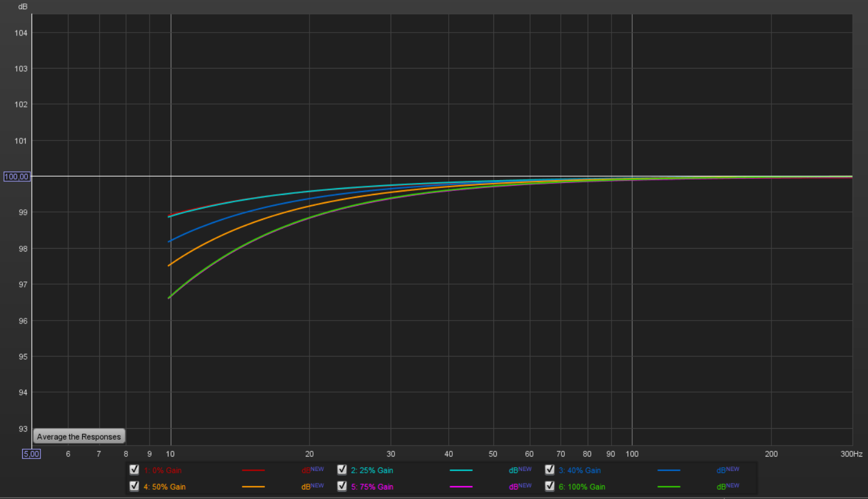Click the magenta line sample for 75% Gain
868x499 pixels.
461,486
